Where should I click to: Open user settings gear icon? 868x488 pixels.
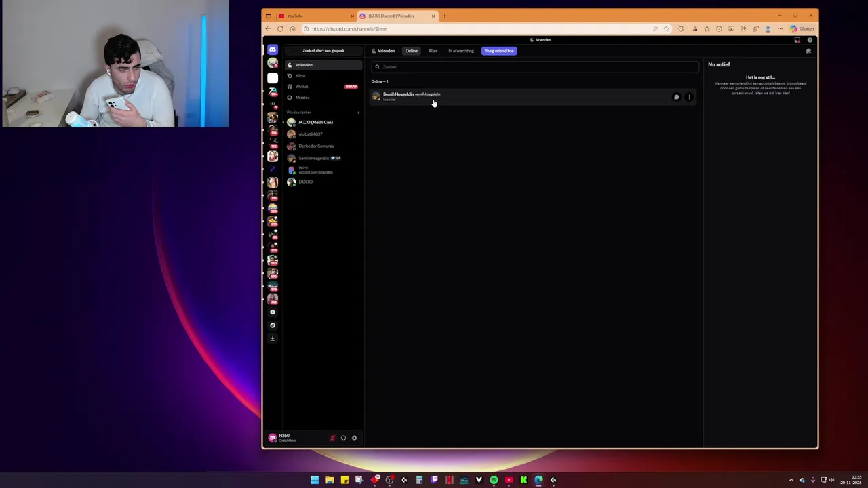354,438
